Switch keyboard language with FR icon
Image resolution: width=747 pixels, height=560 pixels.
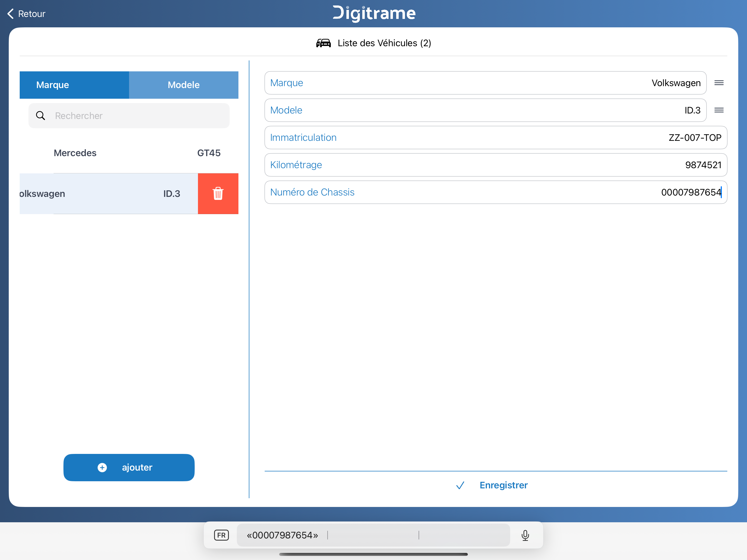pos(221,535)
